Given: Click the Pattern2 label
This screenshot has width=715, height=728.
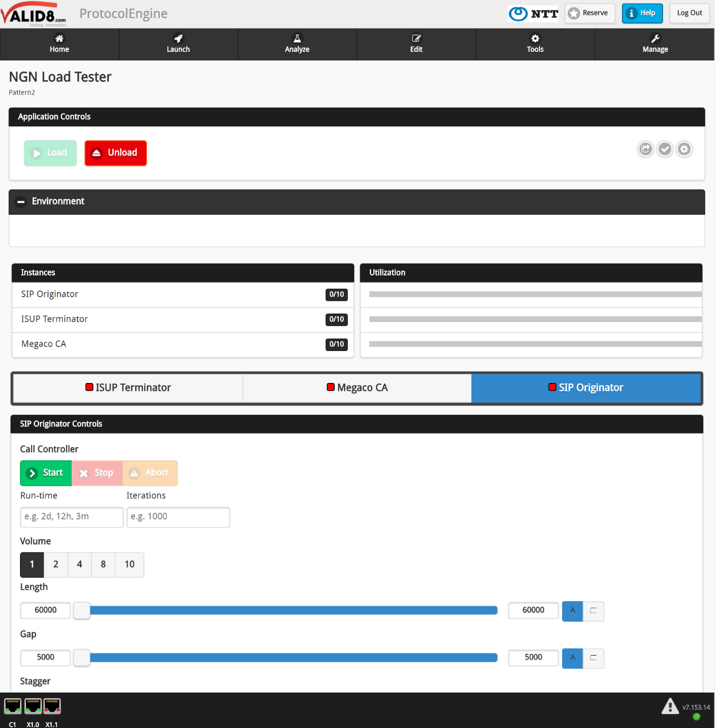Looking at the screenshot, I should coord(22,92).
